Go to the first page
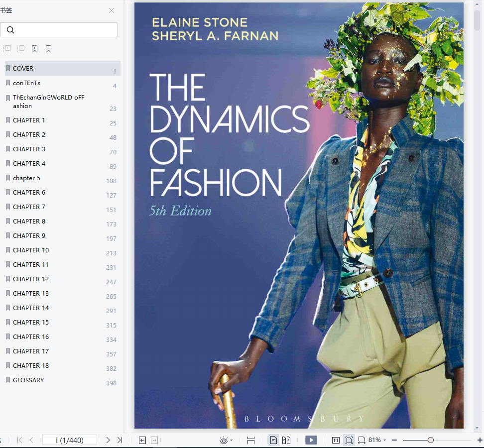The image size is (484, 448). point(19,441)
